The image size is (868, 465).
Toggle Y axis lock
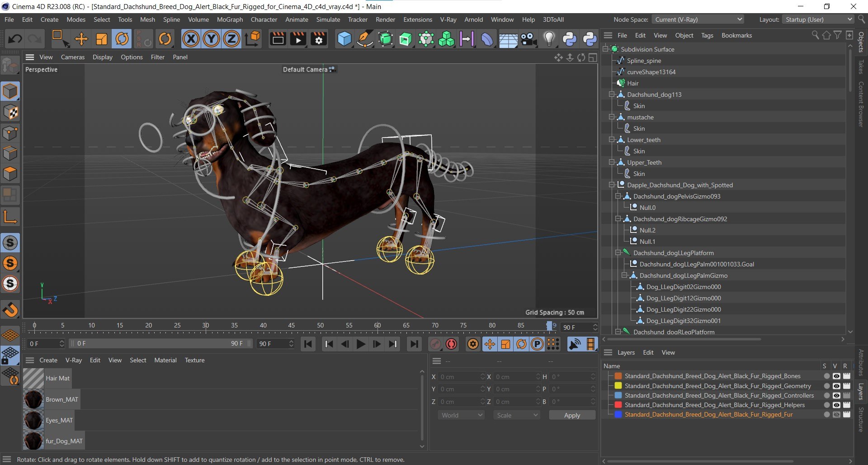[211, 39]
